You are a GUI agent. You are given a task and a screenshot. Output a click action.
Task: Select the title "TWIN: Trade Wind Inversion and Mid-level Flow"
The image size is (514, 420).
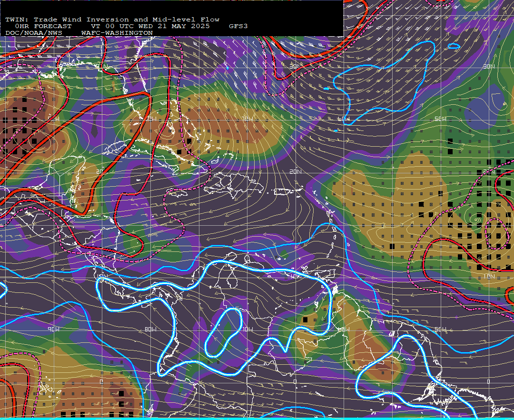tap(112, 20)
